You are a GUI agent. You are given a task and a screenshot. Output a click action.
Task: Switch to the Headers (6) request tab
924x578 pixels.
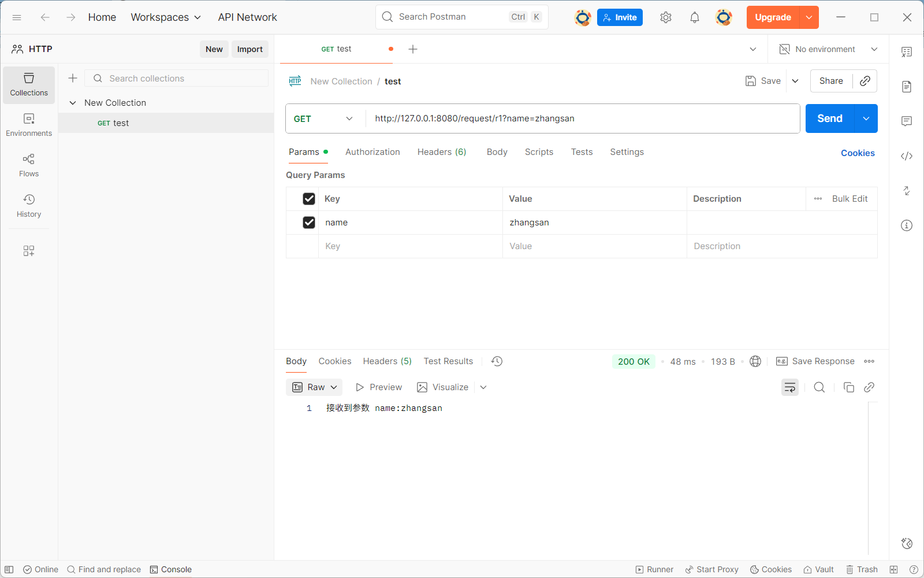pos(442,152)
